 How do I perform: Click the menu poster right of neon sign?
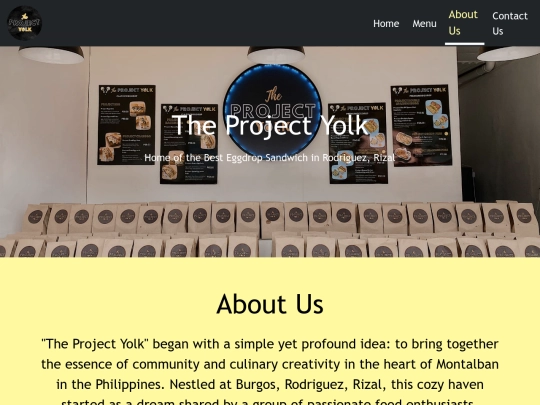(358, 143)
